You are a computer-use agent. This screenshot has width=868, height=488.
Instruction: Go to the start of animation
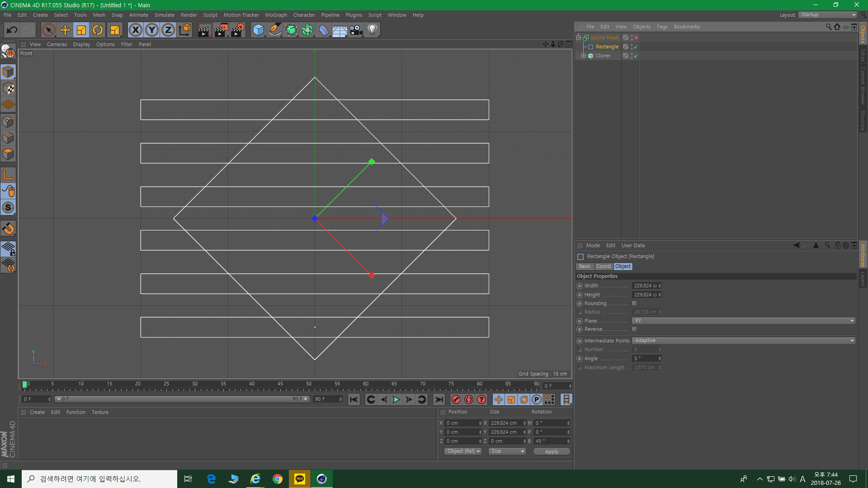click(354, 399)
